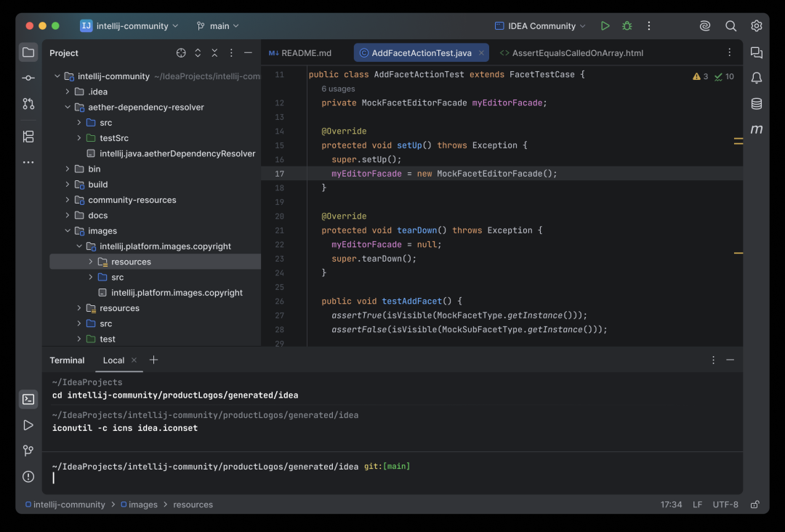The width and height of the screenshot is (785, 532).
Task: Open the 6 usages hint
Action: (x=338, y=89)
